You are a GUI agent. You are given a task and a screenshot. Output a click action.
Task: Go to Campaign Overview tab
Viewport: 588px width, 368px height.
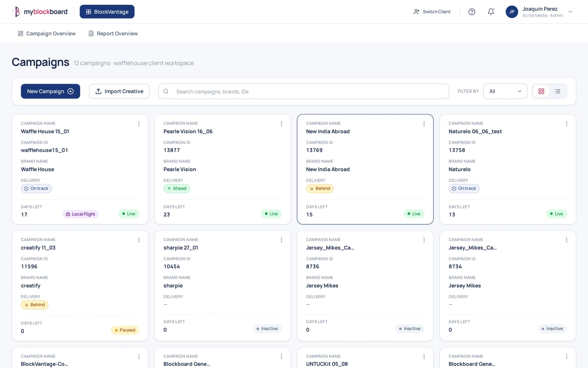[x=47, y=33]
